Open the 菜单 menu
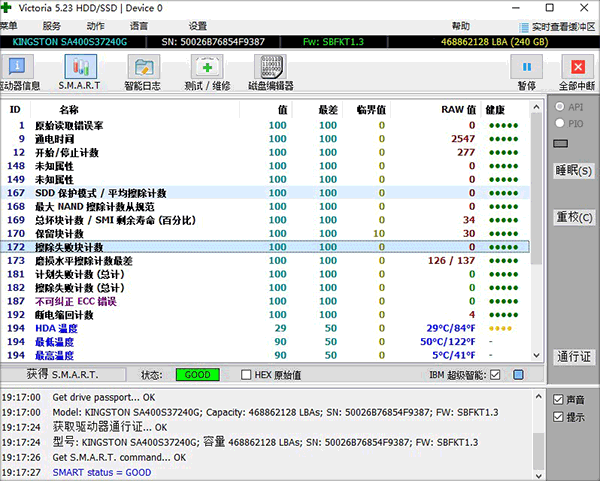Viewport: 600px width, 481px height. click(x=8, y=26)
